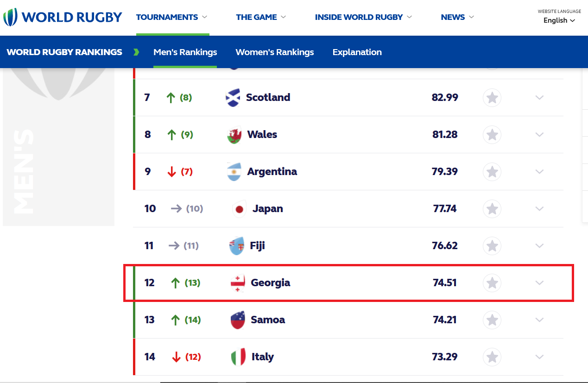The image size is (588, 383).
Task: Click the Fiji flag icon
Action: (236, 246)
